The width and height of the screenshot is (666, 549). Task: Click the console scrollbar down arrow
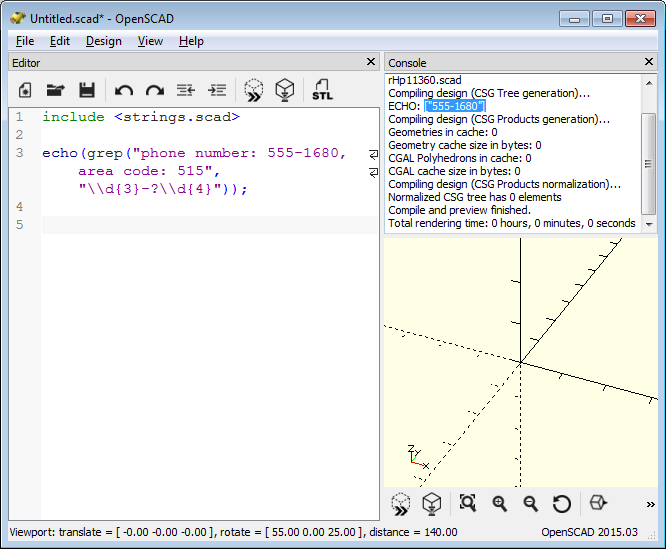pos(649,224)
